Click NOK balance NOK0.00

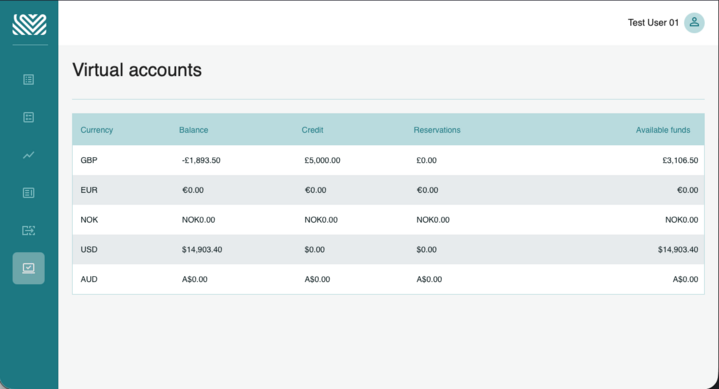click(x=198, y=220)
